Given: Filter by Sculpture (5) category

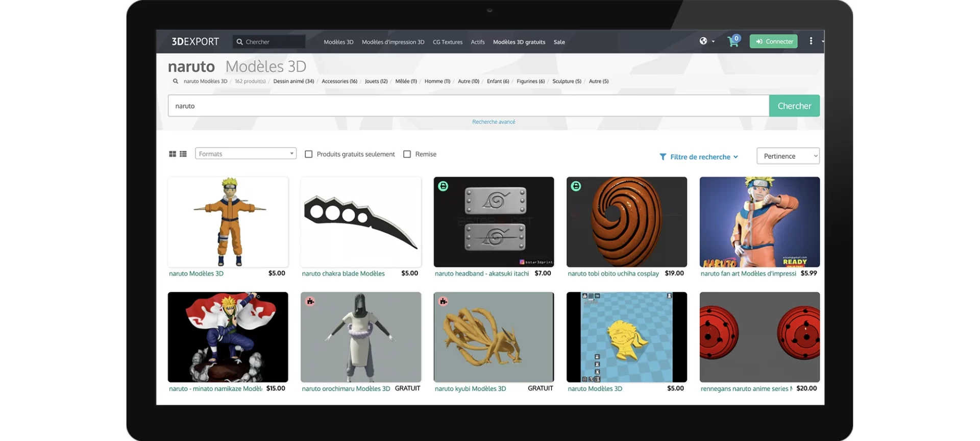Looking at the screenshot, I should point(567,81).
